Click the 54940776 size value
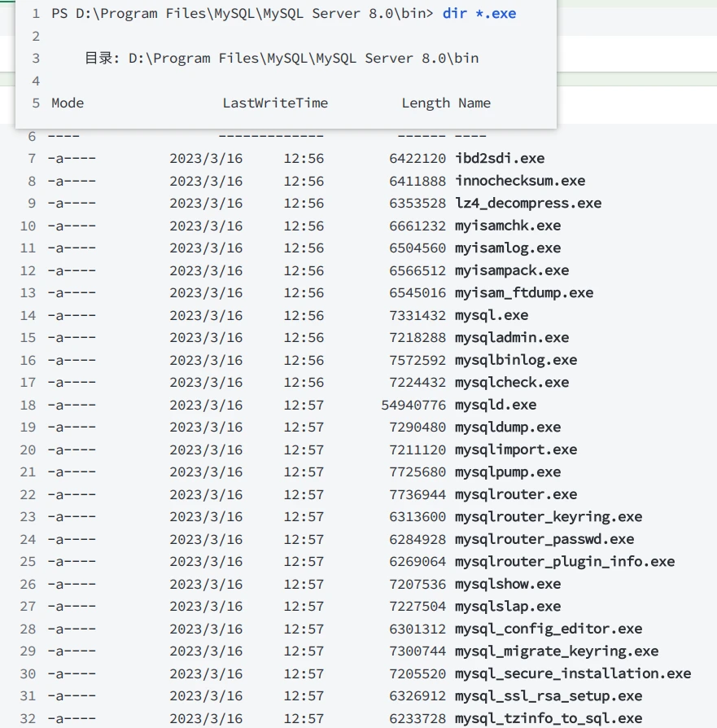 413,405
